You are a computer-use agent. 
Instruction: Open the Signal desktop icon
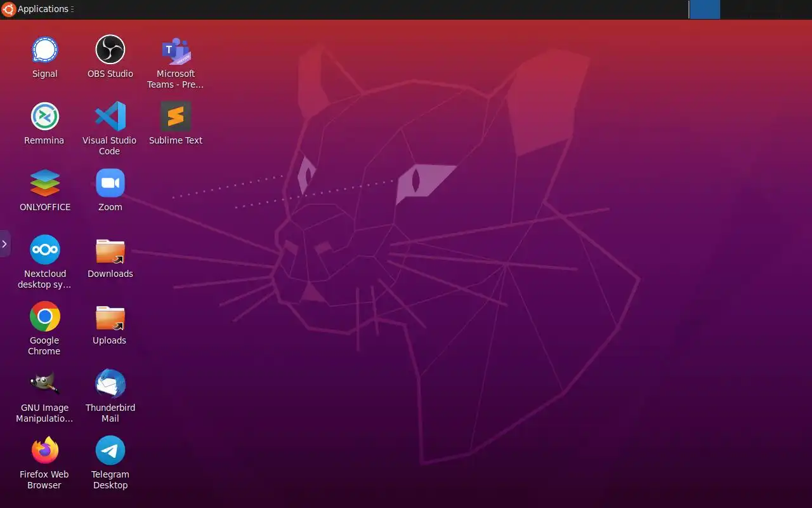tap(44, 50)
